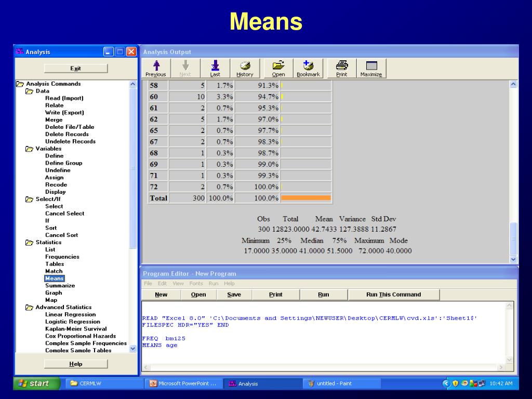Open the File menu in Program Editor
This screenshot has width=532, height=399.
[148, 283]
